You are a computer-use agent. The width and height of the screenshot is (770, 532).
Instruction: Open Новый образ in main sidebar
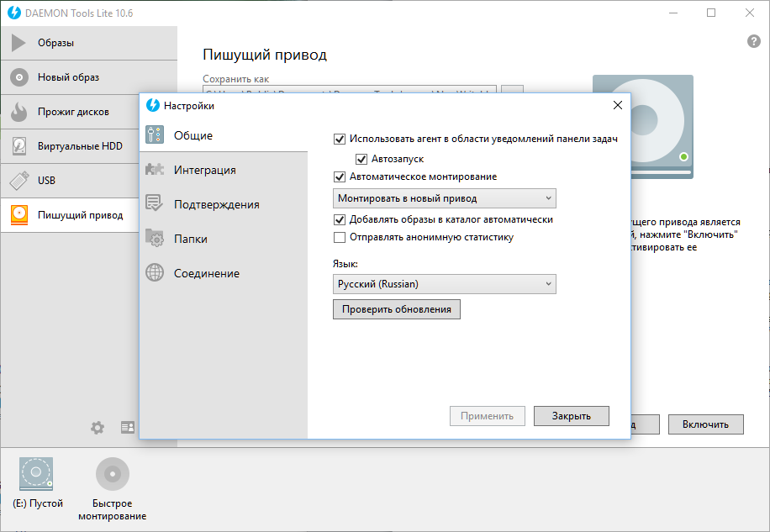coord(89,77)
